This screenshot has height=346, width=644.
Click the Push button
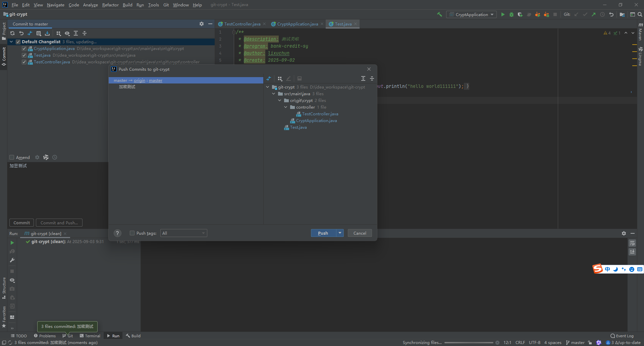(x=323, y=233)
